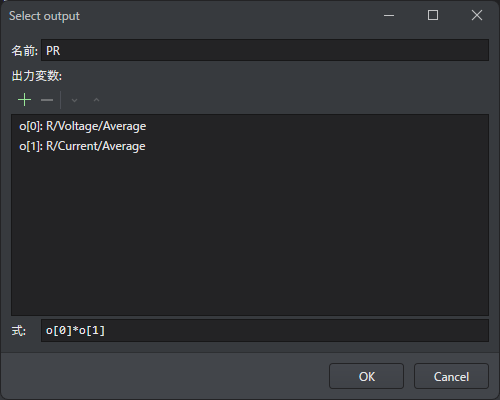
Task: Confirm with the OK button
Action: coord(367,376)
